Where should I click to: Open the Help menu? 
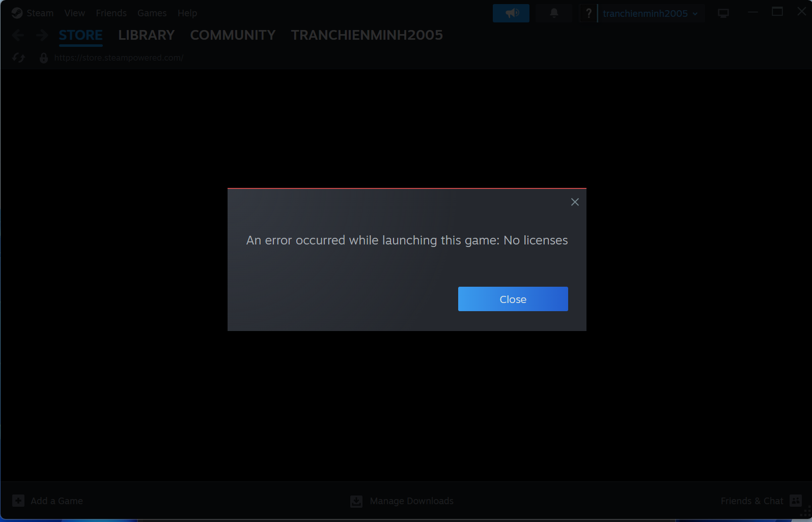point(187,13)
